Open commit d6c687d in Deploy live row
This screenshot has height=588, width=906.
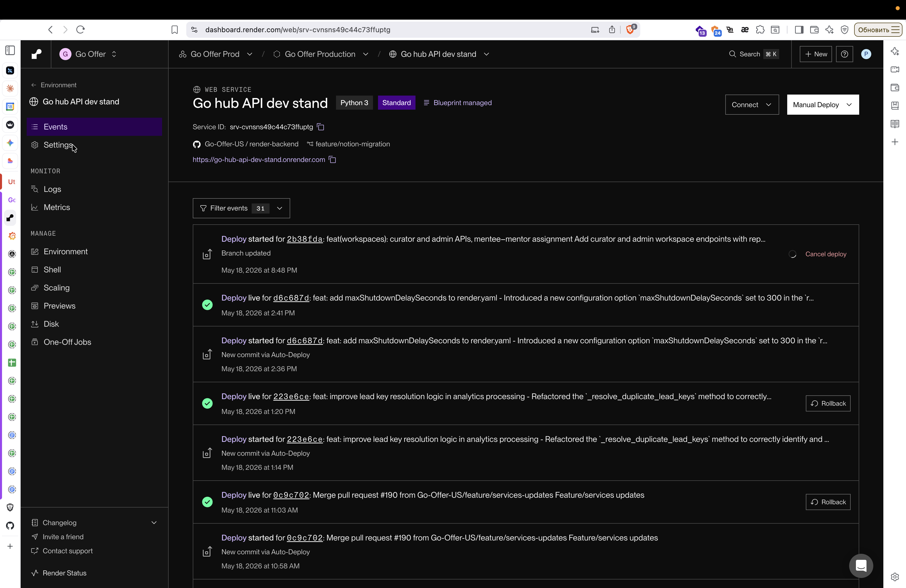point(291,298)
